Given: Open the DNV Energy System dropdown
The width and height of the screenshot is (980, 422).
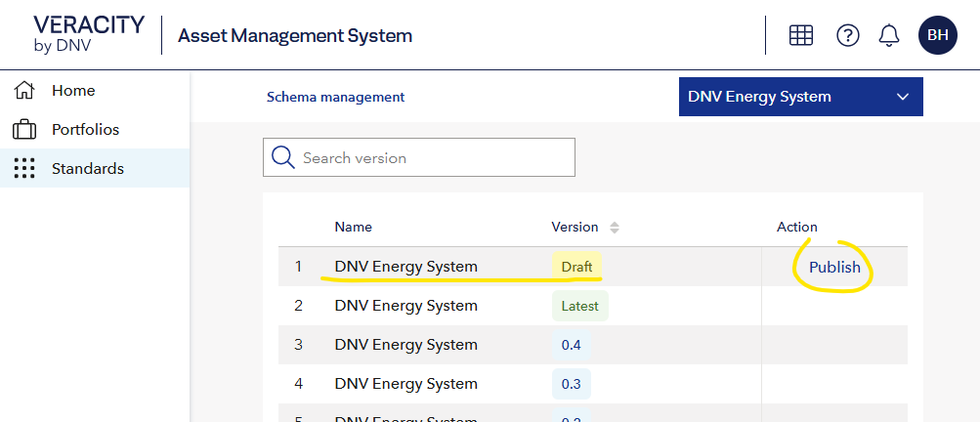Looking at the screenshot, I should pyautogui.click(x=800, y=97).
